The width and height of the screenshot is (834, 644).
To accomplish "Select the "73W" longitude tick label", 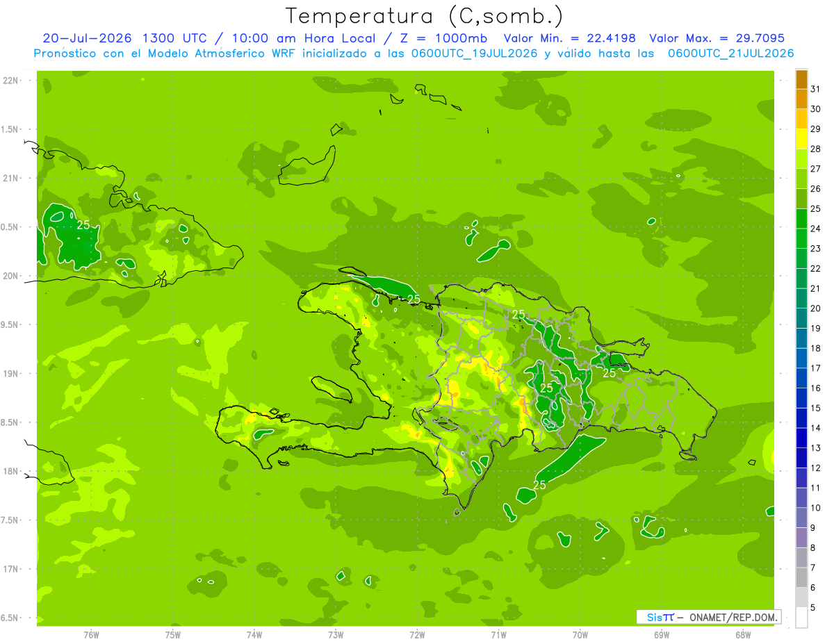I will click(x=335, y=634).
